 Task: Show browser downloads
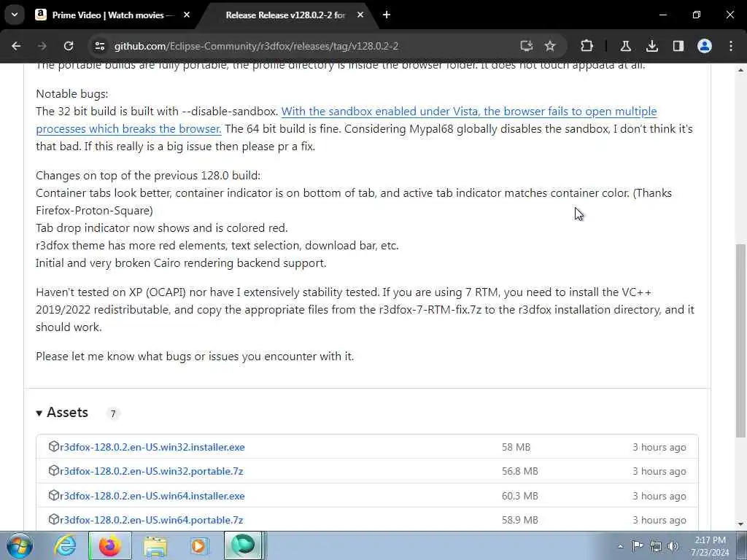pyautogui.click(x=652, y=46)
